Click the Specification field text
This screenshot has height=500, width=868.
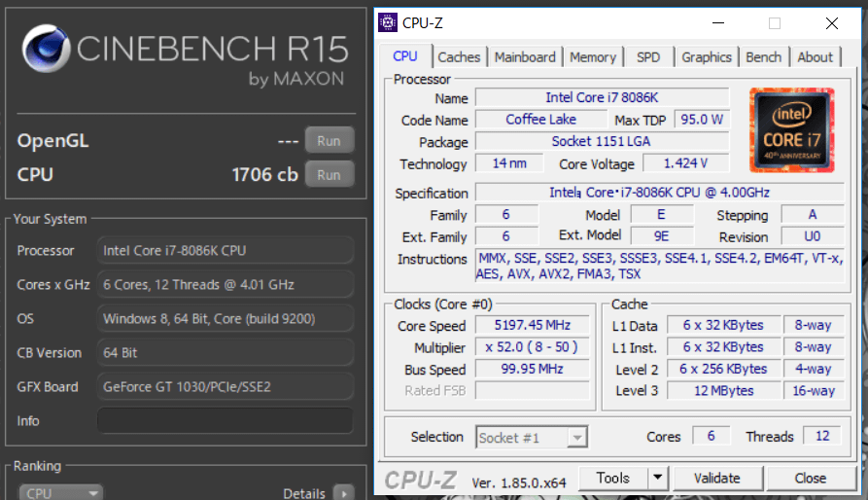pyautogui.click(x=659, y=193)
